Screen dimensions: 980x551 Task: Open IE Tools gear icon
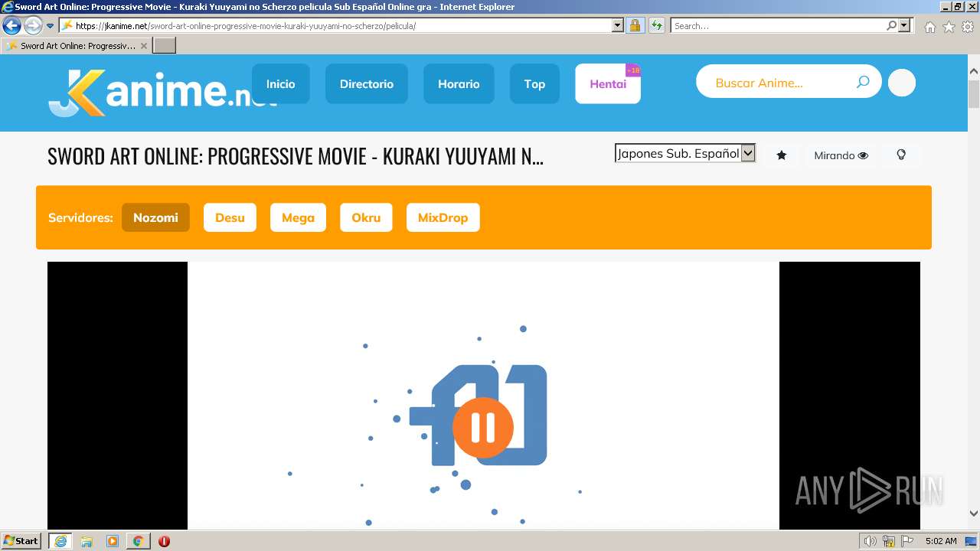(x=968, y=27)
